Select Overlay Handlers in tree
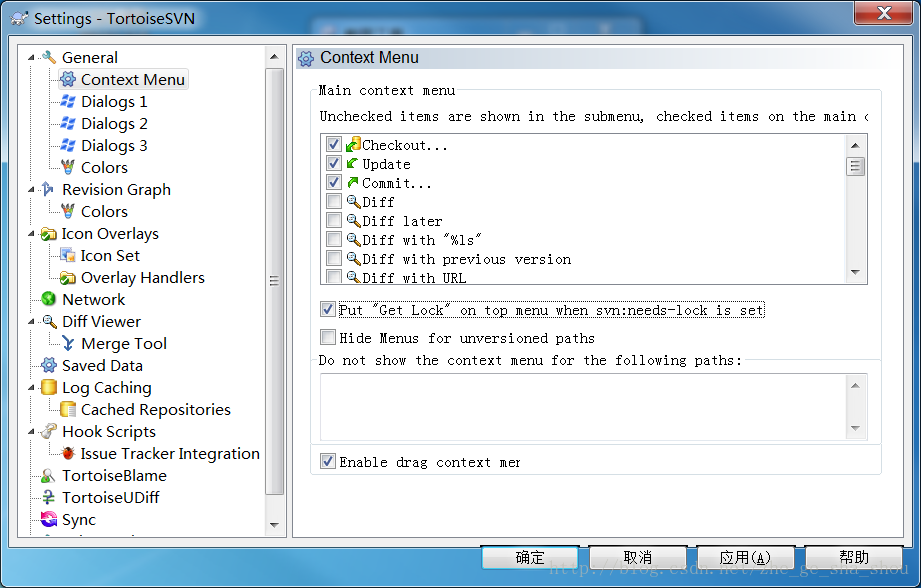The width and height of the screenshot is (921, 588). tap(143, 277)
